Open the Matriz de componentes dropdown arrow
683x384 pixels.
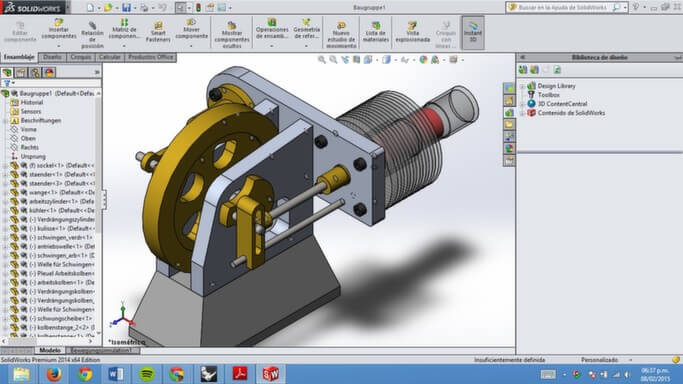124,46
